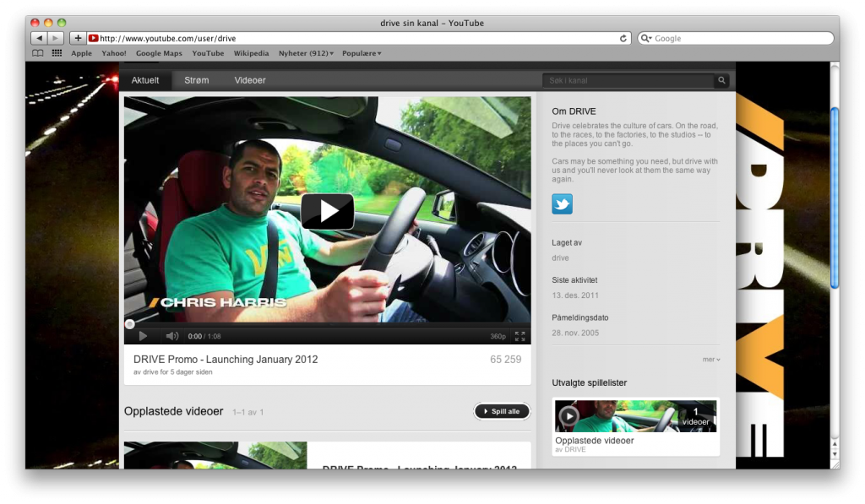Click 'av DRIVE' under the playlist
This screenshot has width=865, height=504.
click(x=570, y=450)
